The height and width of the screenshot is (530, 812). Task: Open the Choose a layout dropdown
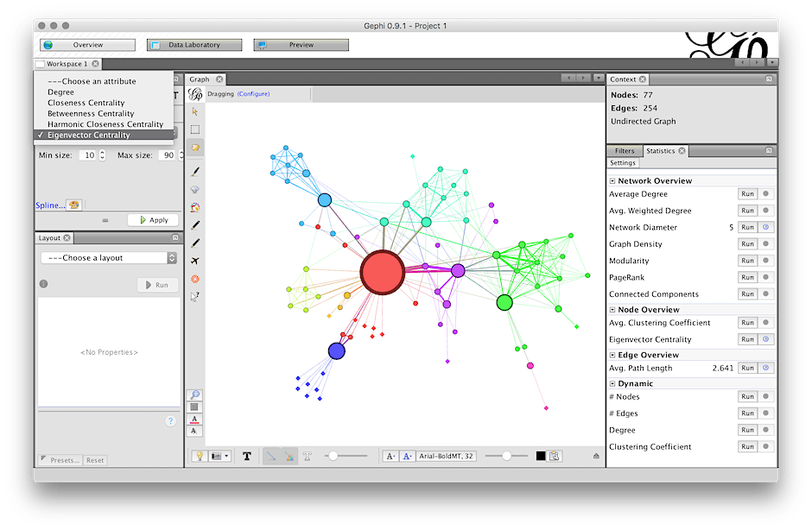click(108, 257)
